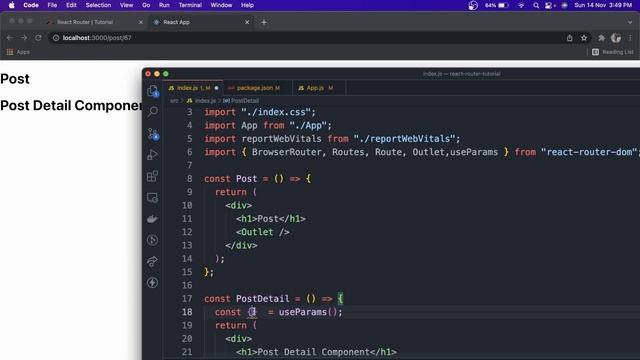640x360 pixels.
Task: Go back in Chrome browser
Action: click(10, 38)
